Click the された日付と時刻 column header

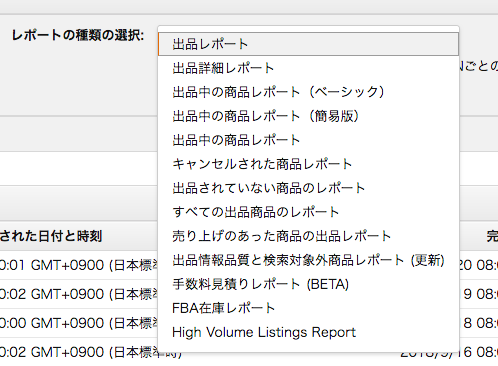pos(51,236)
